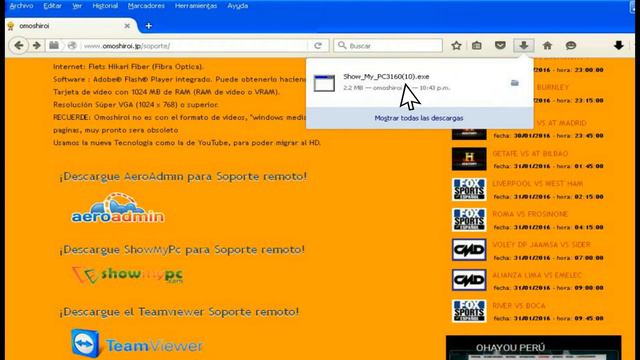This screenshot has width=640, height=360.
Task: Open containing folder for Show_My_PC download
Action: tap(514, 83)
